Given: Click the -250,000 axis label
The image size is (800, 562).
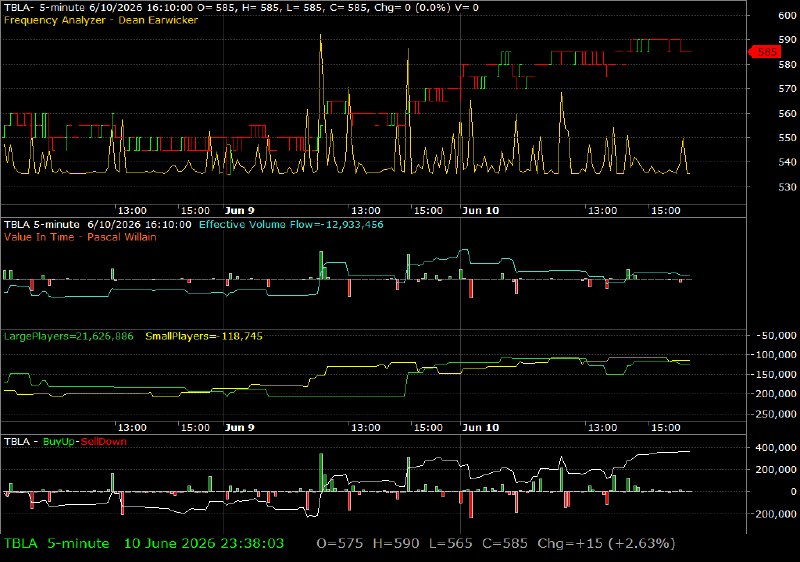Looking at the screenshot, I should tap(774, 414).
